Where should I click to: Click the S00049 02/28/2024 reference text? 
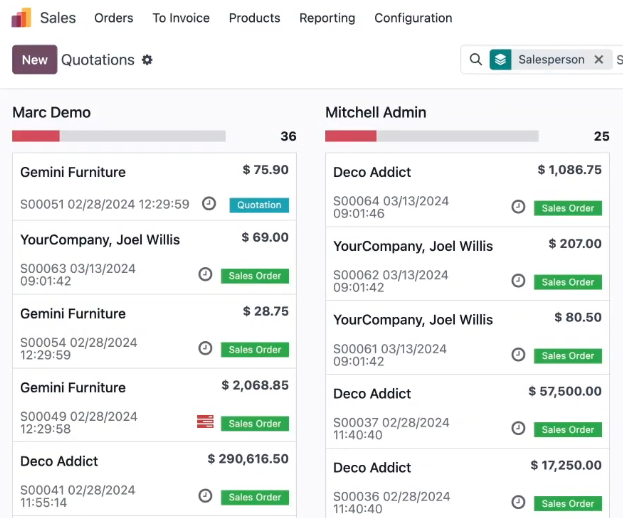point(79,423)
